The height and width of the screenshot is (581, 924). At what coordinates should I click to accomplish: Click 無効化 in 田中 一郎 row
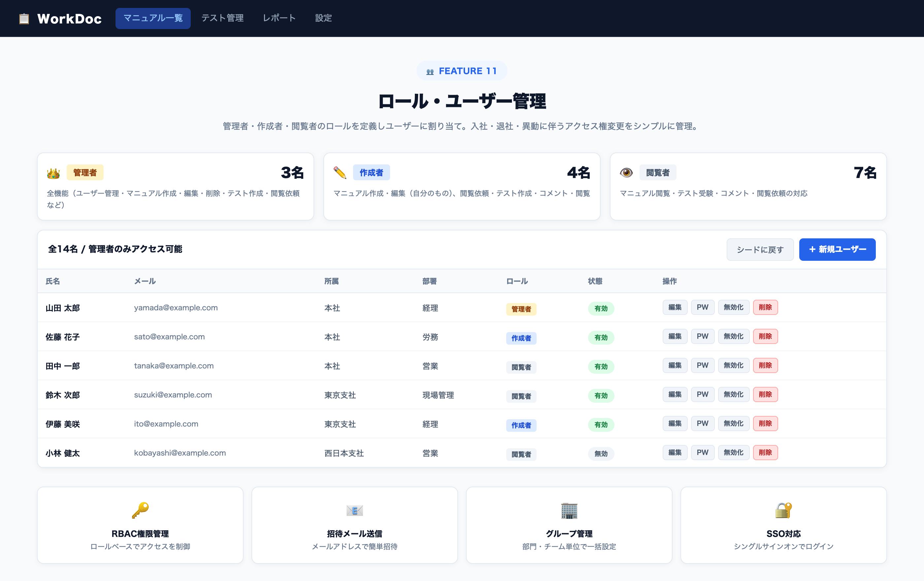click(x=733, y=365)
